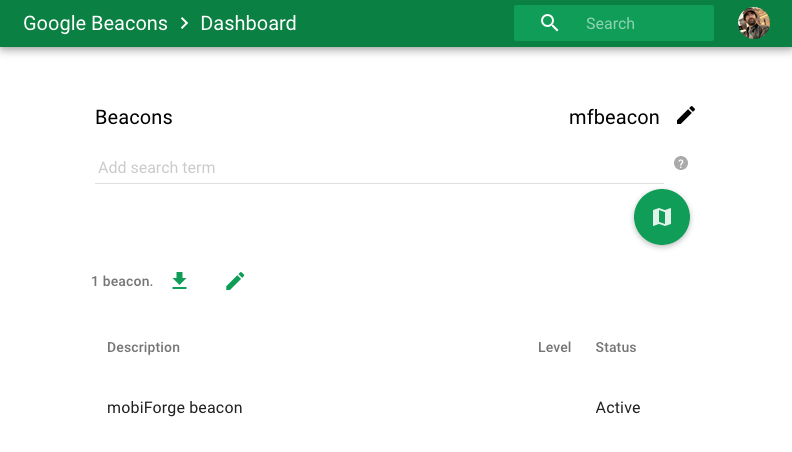Click the magnifier icon in the top search bar
The image size is (792, 452).
(x=549, y=23)
